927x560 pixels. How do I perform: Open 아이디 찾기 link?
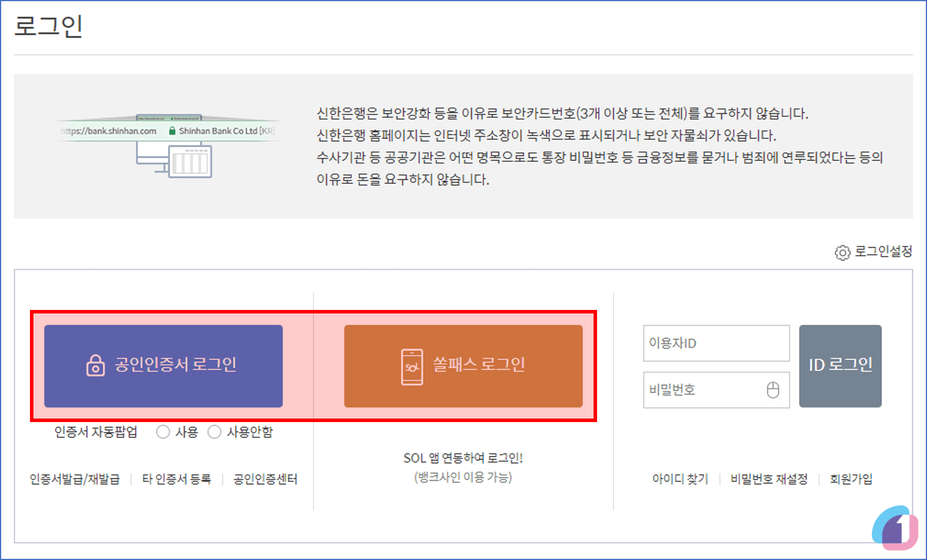click(680, 479)
